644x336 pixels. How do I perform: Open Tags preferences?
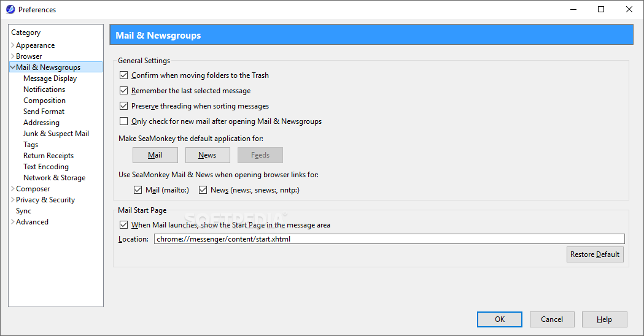pyautogui.click(x=31, y=145)
